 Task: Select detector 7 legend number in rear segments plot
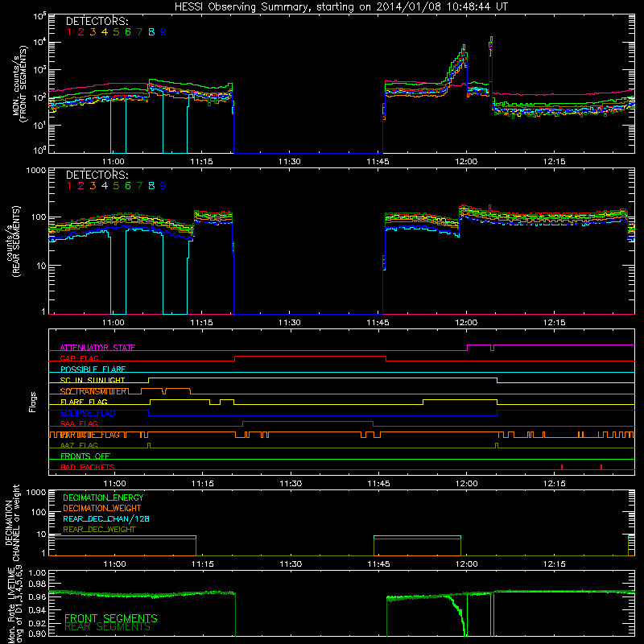pyautogui.click(x=139, y=186)
